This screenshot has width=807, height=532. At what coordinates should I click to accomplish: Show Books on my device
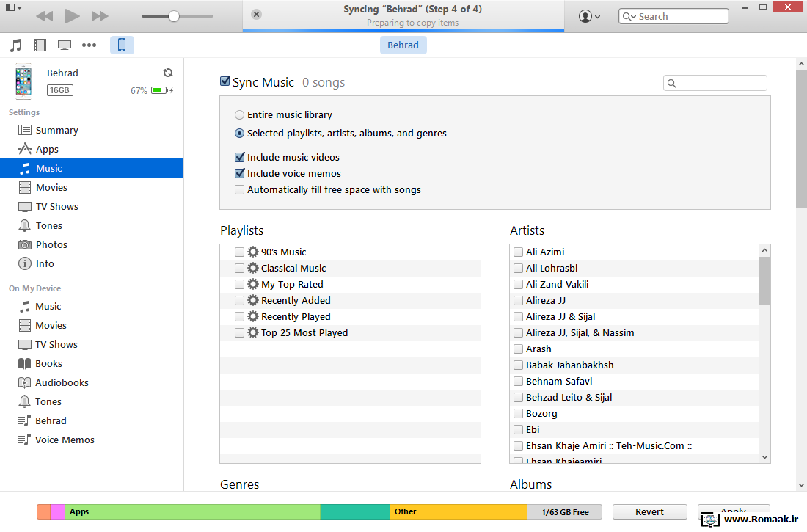coord(92,363)
